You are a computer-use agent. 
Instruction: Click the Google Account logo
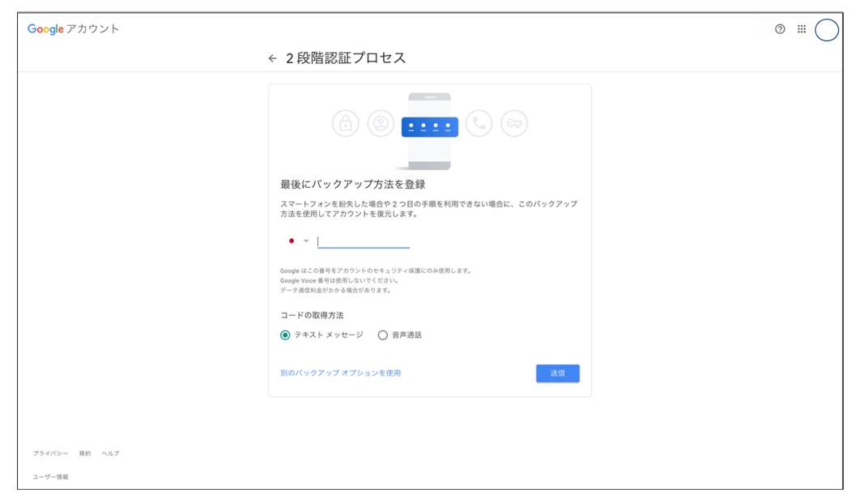tap(73, 29)
